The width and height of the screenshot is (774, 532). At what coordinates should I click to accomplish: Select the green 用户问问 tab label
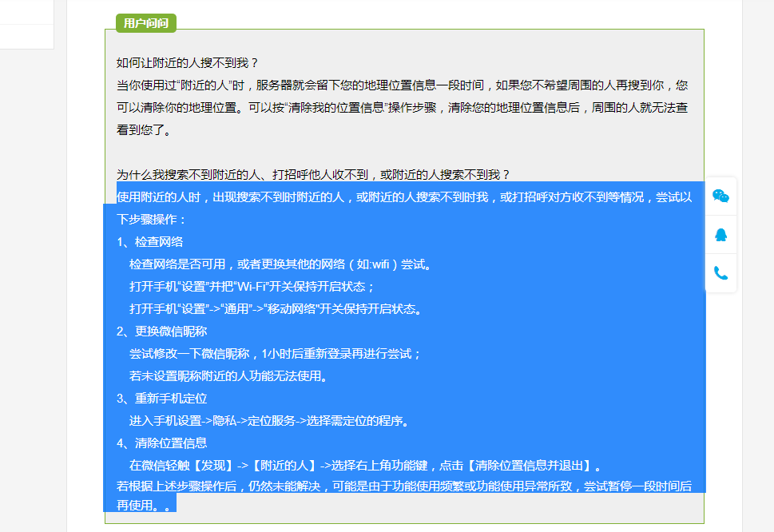[146, 23]
